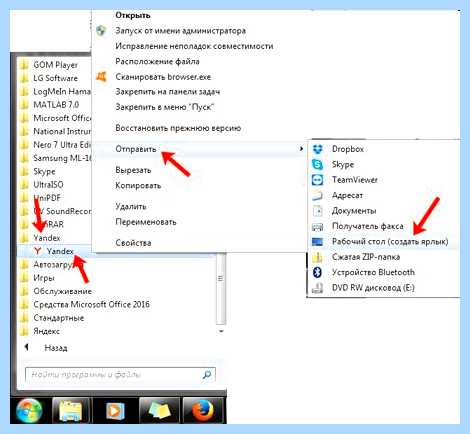Image resolution: width=470 pixels, height=434 pixels.
Task: Open Windows Explorer from the taskbar
Action: [70, 411]
